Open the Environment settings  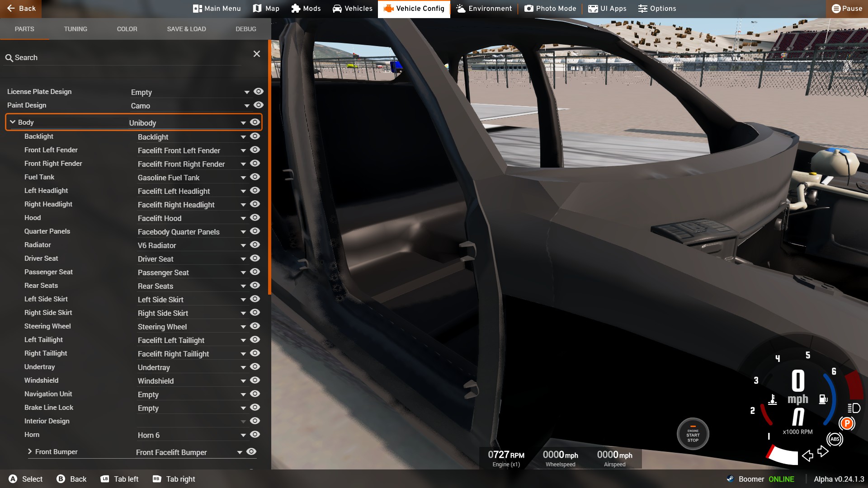tap(484, 9)
